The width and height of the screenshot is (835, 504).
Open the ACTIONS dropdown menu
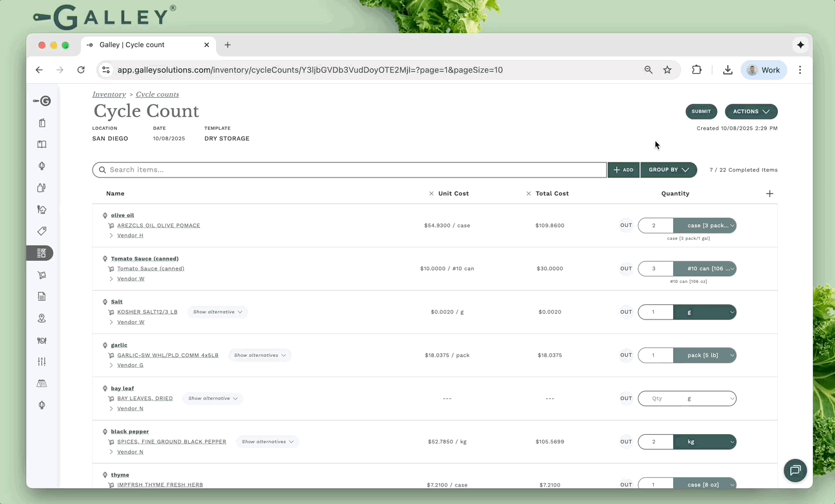(x=751, y=111)
